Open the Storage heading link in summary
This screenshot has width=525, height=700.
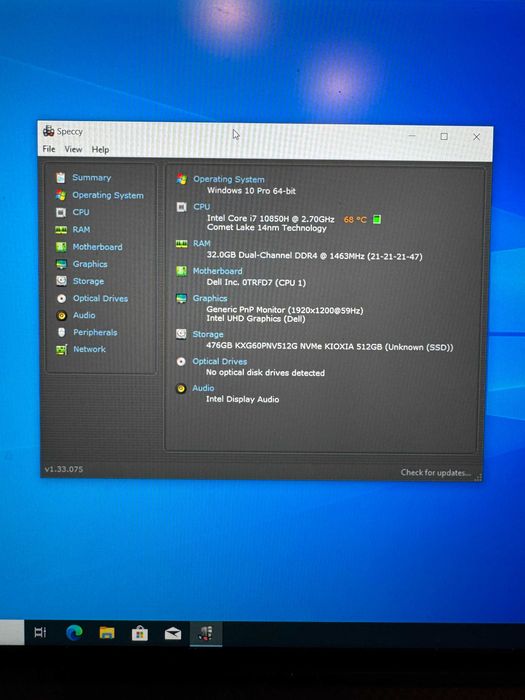(x=208, y=334)
